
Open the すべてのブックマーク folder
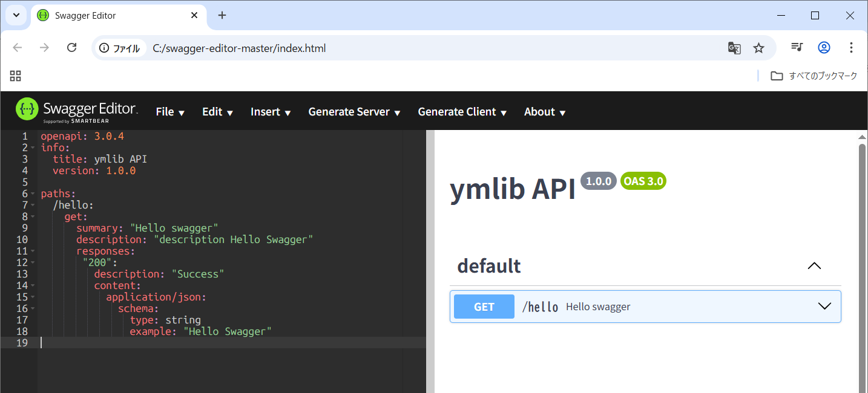[814, 76]
